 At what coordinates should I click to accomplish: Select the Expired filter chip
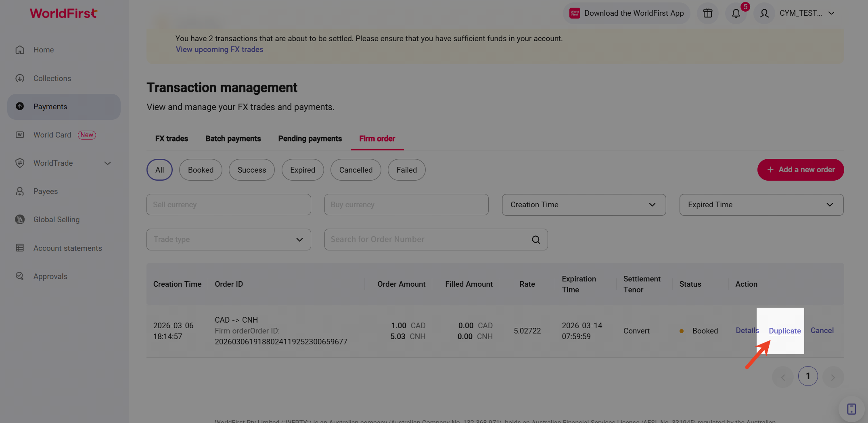(x=302, y=170)
